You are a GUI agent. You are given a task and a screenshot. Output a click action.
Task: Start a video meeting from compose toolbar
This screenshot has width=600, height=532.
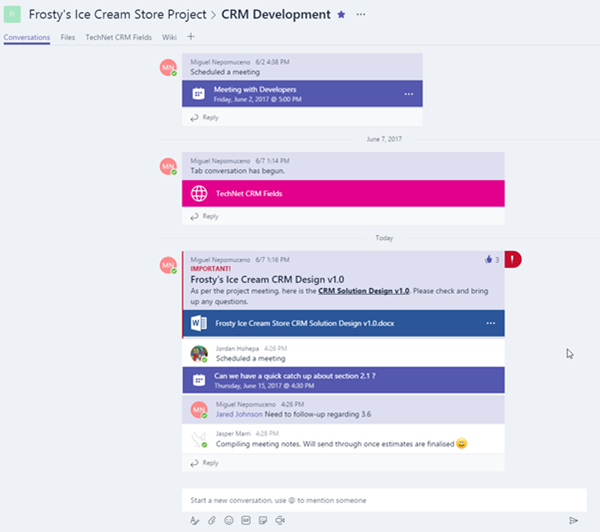tap(280, 520)
